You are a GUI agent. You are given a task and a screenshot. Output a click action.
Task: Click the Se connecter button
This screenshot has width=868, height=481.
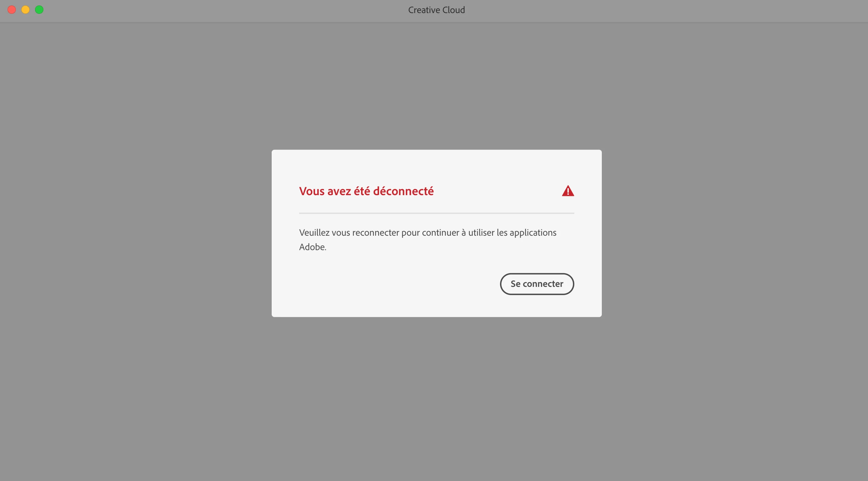[537, 284]
